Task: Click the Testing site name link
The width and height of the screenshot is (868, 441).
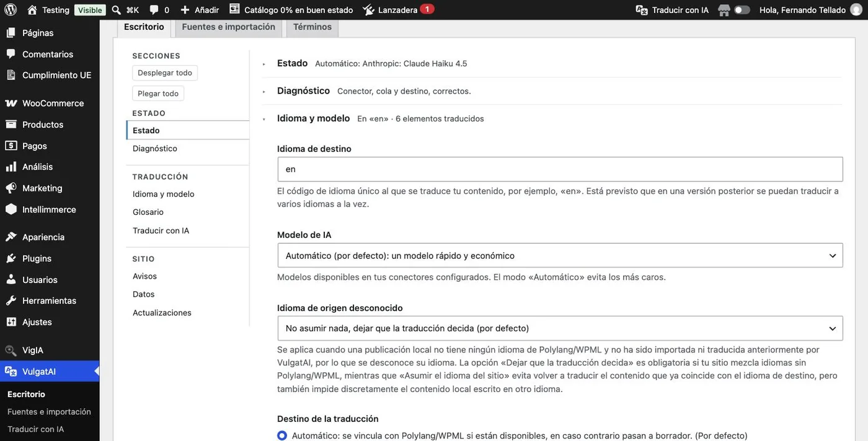Action: click(x=56, y=10)
